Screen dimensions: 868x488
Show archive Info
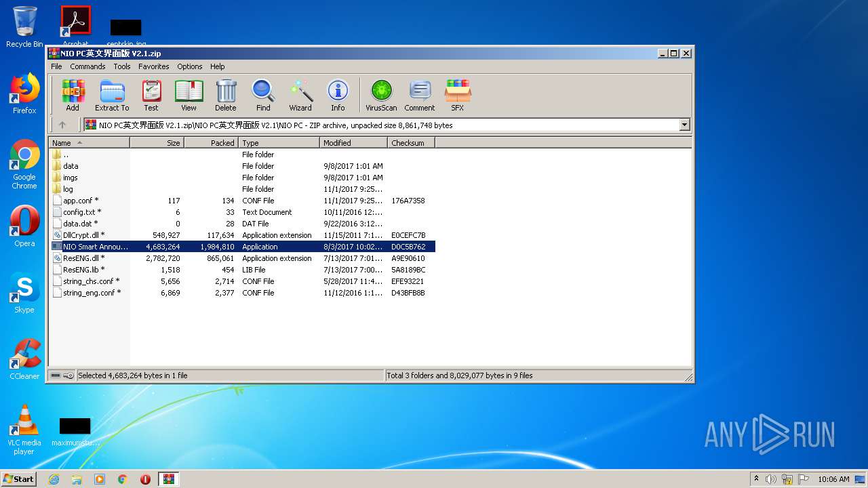pyautogui.click(x=338, y=95)
